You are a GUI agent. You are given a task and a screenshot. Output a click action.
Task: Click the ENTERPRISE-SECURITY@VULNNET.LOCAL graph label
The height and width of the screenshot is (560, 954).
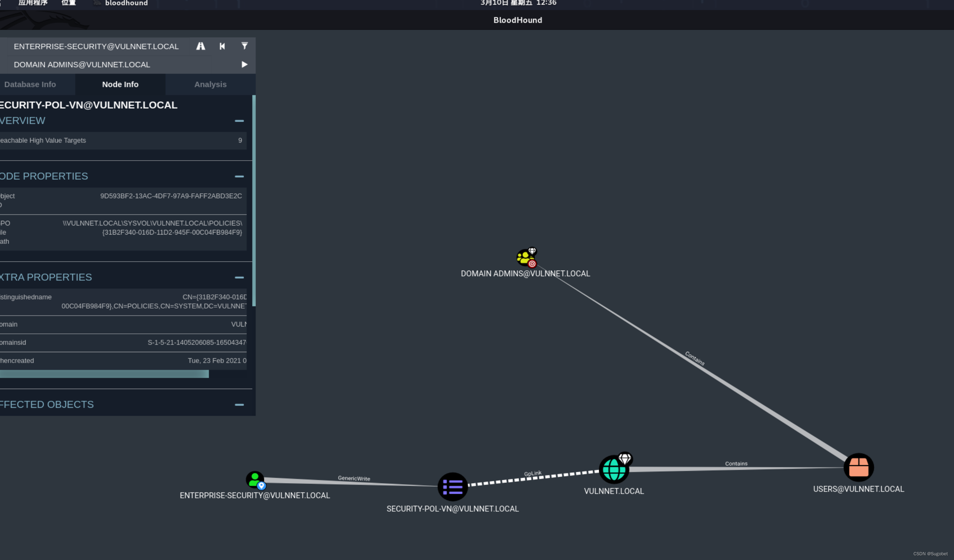pos(255,495)
